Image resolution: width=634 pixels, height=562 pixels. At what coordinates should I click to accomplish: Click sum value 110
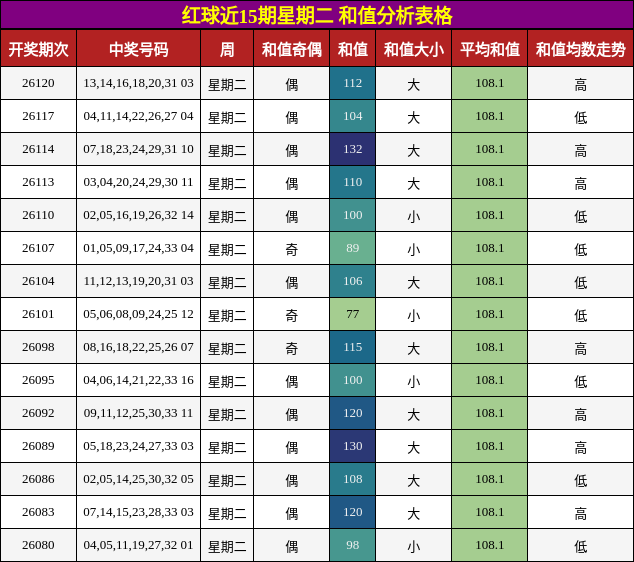coord(353,182)
